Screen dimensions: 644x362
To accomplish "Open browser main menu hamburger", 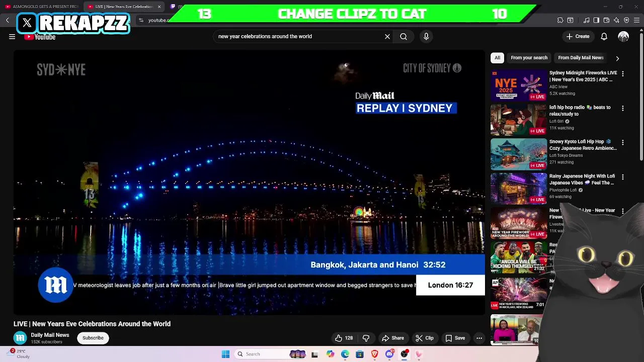I will coord(637,20).
